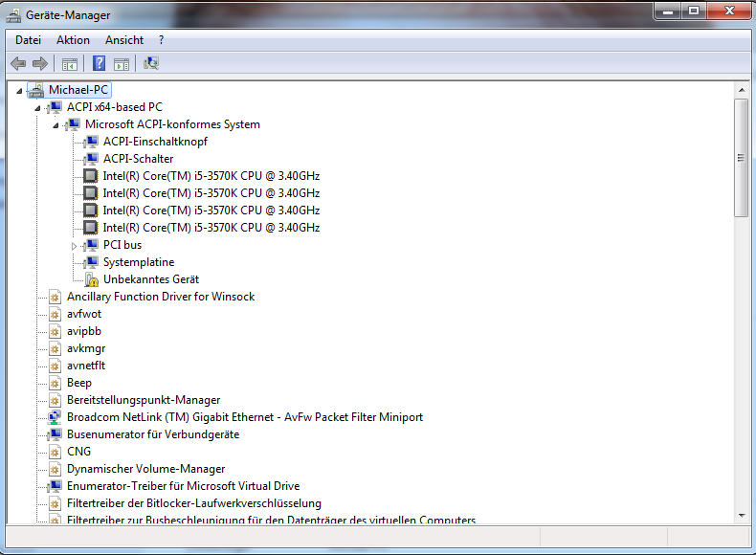The height and width of the screenshot is (555, 756).
Task: Click the avnetflt driver icon
Action: [55, 366]
